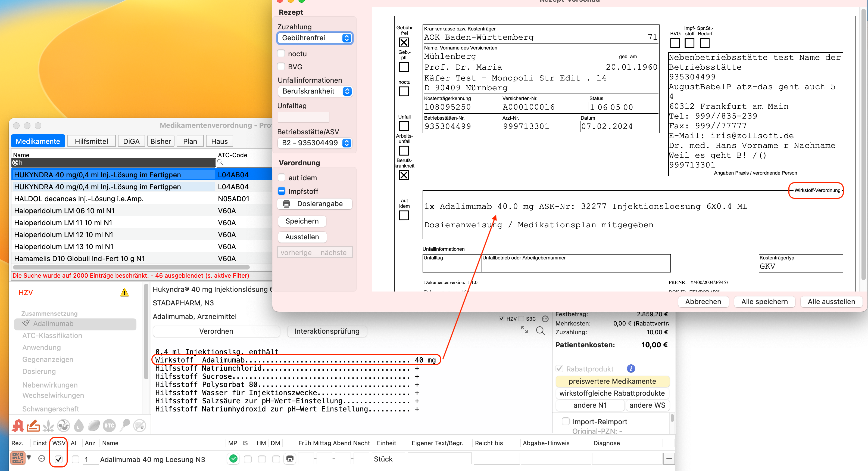Toggle the pipette dropper filter icon

(x=125, y=426)
